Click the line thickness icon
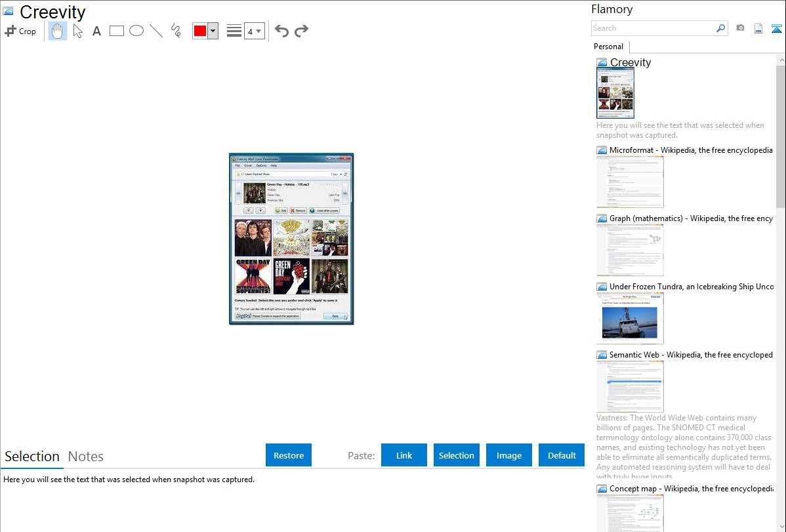786x532 pixels. click(234, 31)
